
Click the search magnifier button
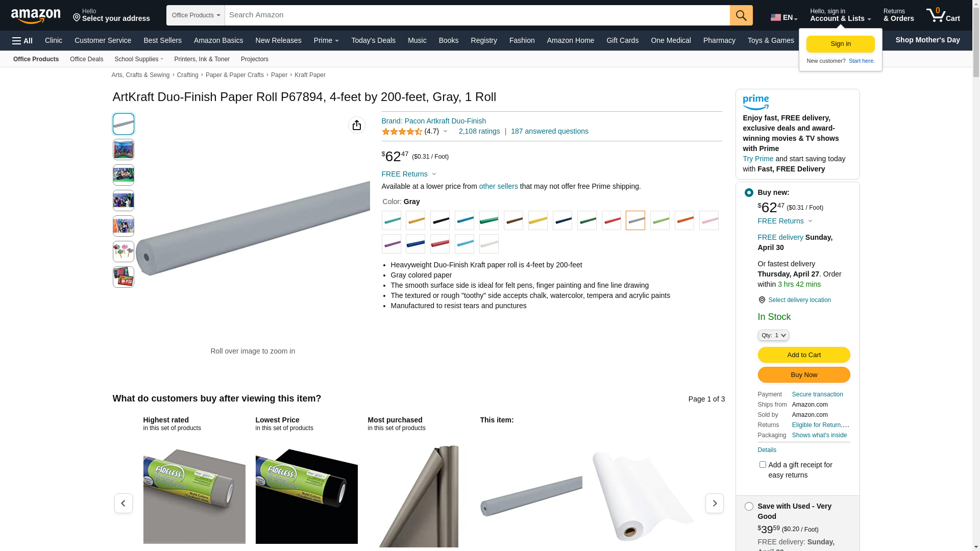pyautogui.click(x=741, y=15)
